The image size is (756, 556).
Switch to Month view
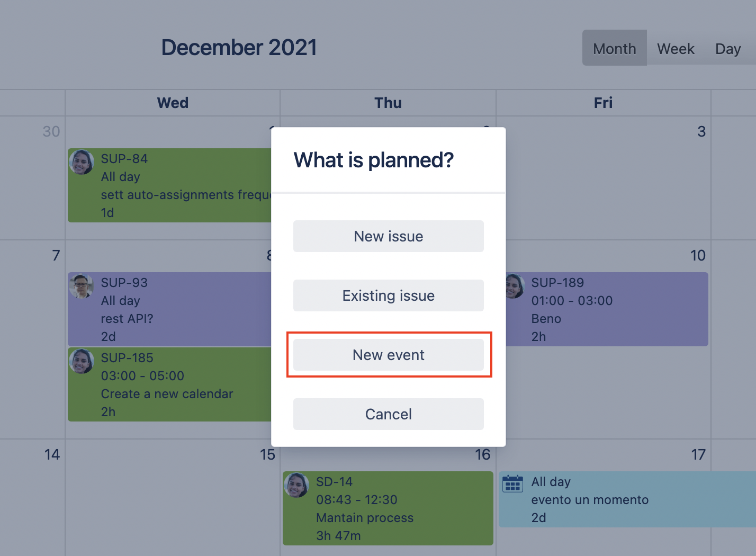(614, 49)
